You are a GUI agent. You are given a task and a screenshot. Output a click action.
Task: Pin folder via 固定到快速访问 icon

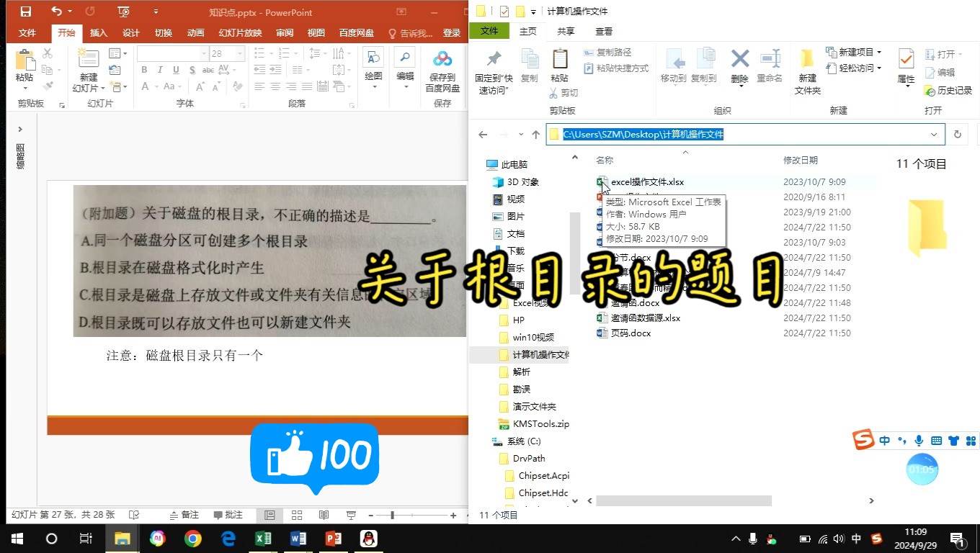coord(495,65)
